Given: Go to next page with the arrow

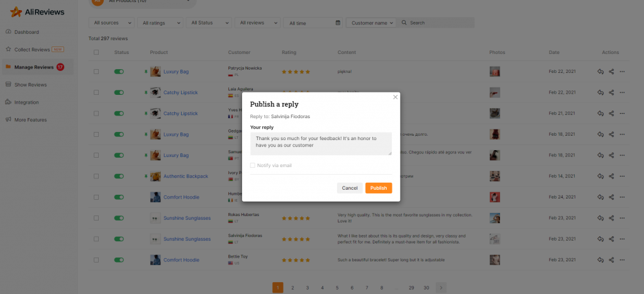Looking at the screenshot, I should (x=441, y=288).
